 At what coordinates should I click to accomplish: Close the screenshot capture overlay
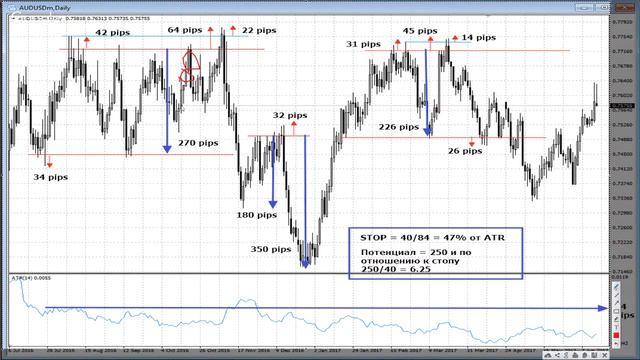[x=604, y=355]
